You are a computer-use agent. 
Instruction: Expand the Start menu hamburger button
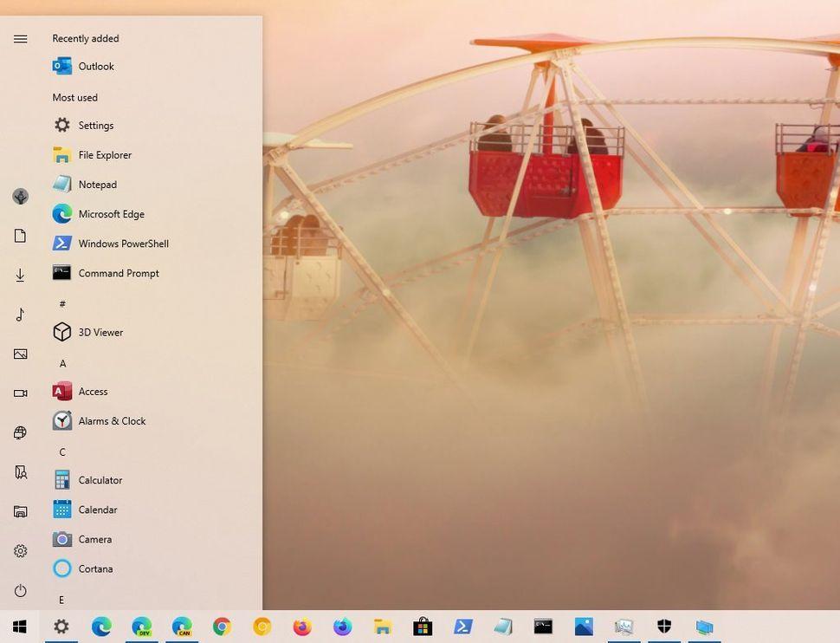tap(21, 39)
